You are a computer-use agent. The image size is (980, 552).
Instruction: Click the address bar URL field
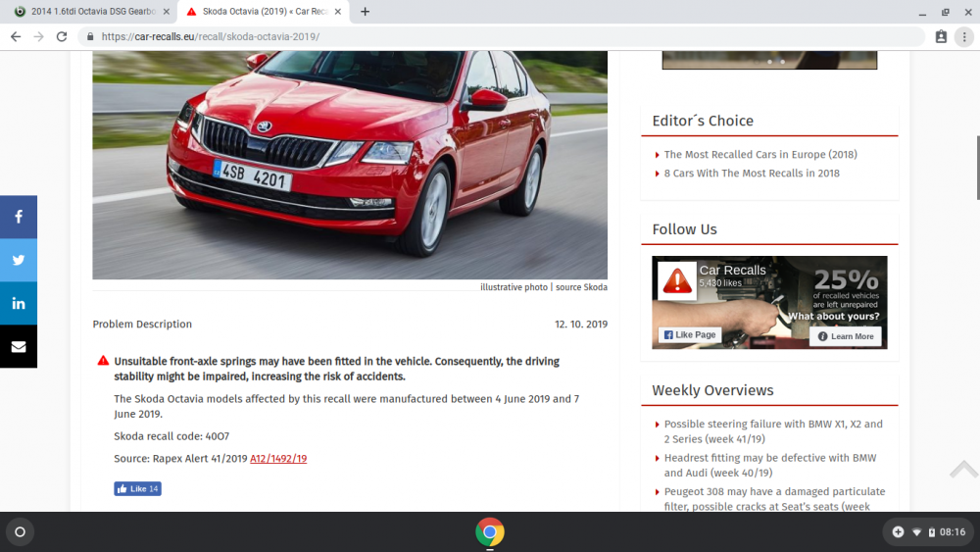click(500, 37)
